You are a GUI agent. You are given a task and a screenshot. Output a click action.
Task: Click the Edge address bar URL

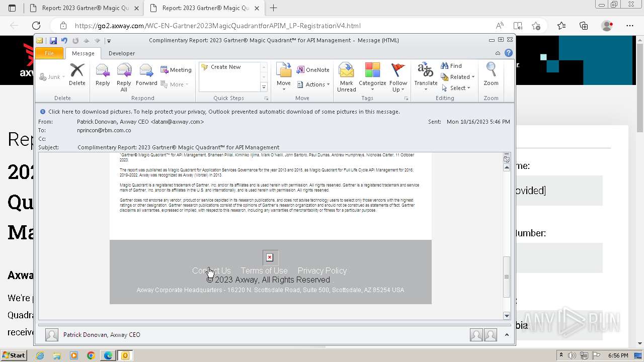click(217, 26)
